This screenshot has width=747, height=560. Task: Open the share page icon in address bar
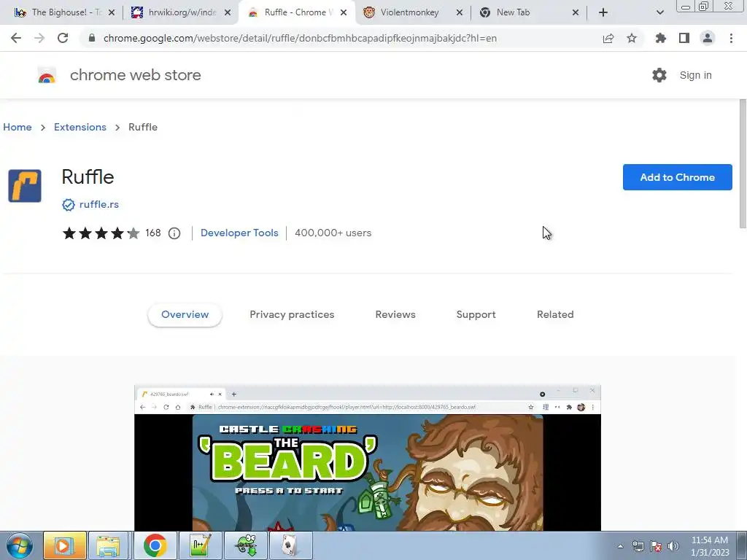[608, 38]
